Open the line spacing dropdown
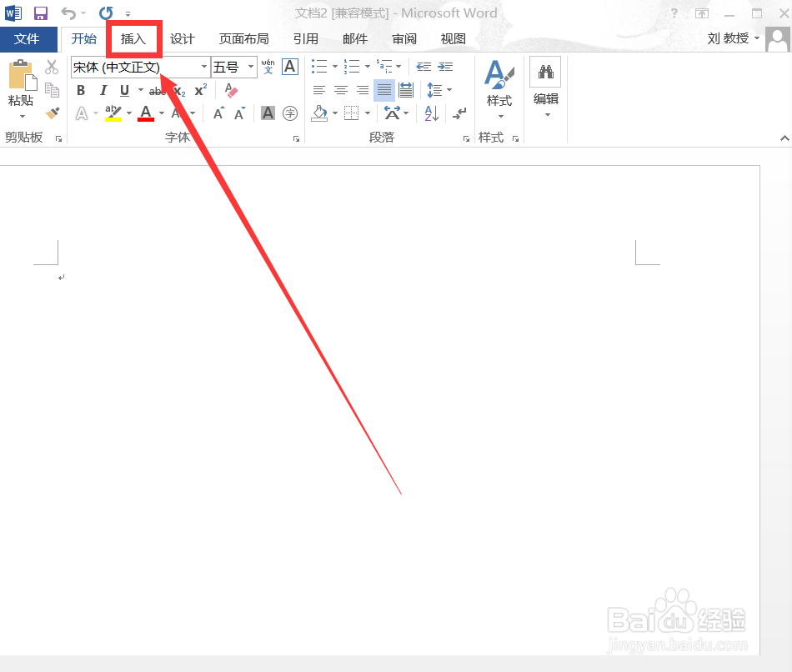792x672 pixels. pos(439,90)
